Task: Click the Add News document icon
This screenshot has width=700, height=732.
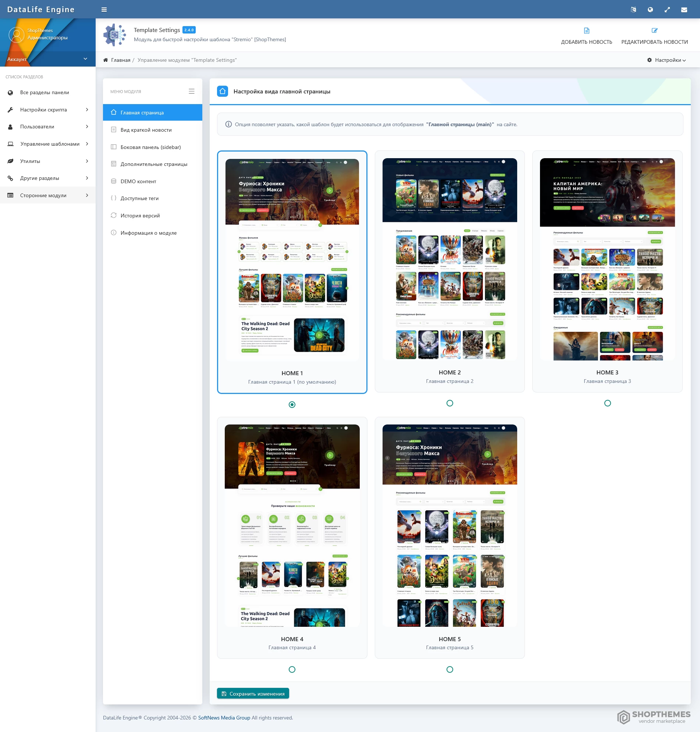Action: click(586, 31)
